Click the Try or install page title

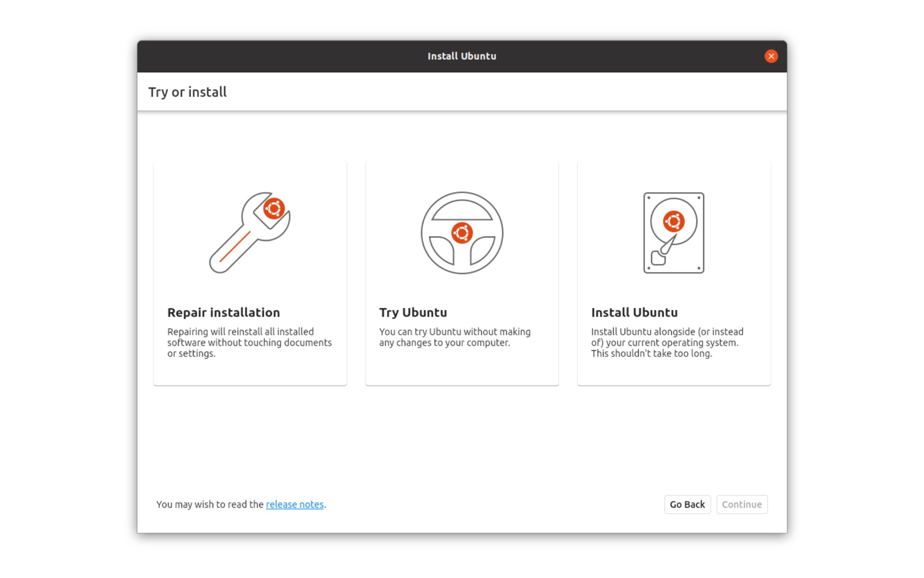188,92
